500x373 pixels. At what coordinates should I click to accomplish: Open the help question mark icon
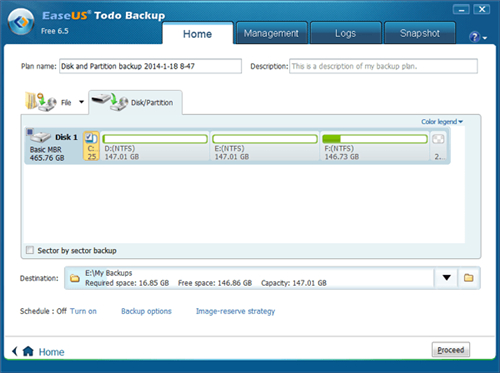pos(474,37)
